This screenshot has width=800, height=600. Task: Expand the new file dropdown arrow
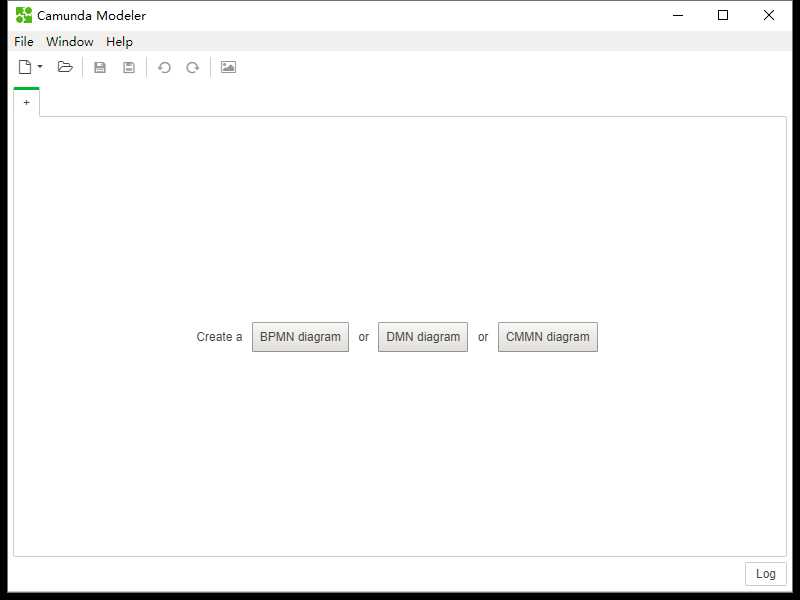click(x=40, y=67)
